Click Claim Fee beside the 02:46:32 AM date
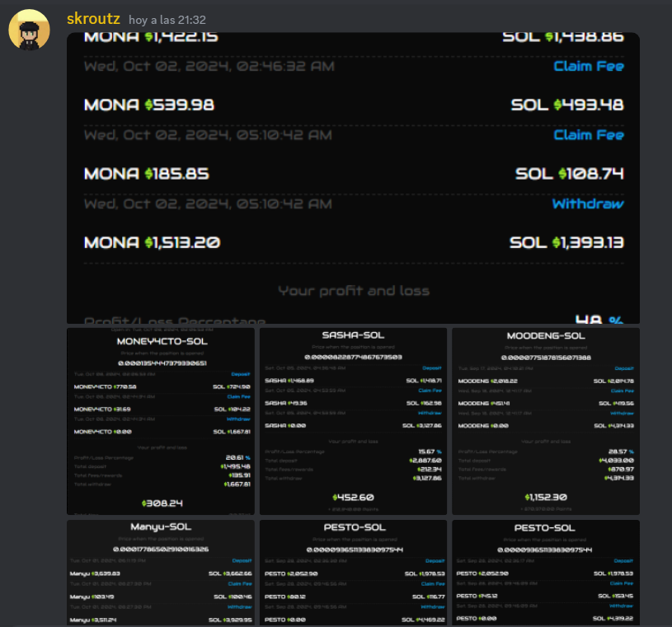The width and height of the screenshot is (672, 627). point(589,66)
